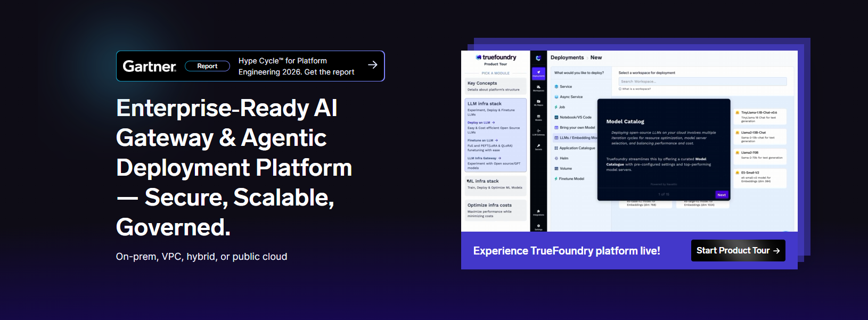Select Bring your own Model option
This screenshot has width=868, height=320.
click(575, 127)
